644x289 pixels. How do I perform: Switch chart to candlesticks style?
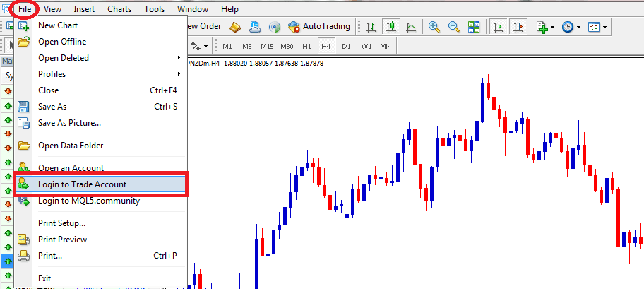(x=391, y=27)
